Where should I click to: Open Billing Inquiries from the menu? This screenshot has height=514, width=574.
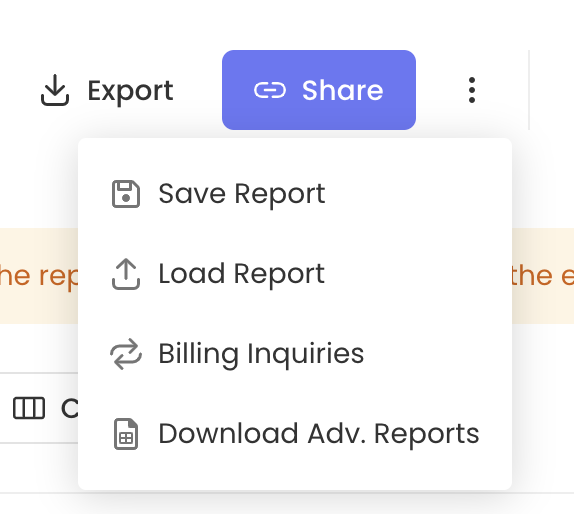tap(261, 354)
